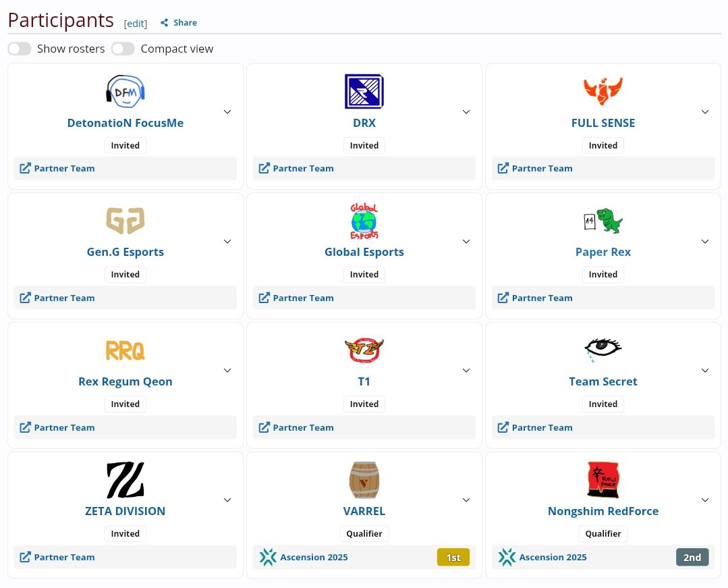This screenshot has width=728, height=588.
Task: Open the Team Secret team name link
Action: click(x=603, y=382)
